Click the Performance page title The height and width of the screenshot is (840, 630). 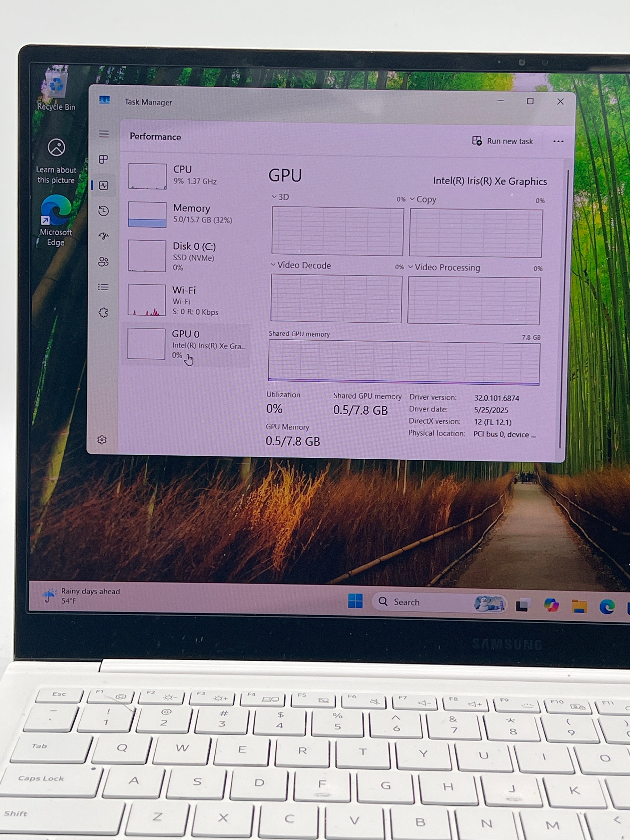click(155, 137)
